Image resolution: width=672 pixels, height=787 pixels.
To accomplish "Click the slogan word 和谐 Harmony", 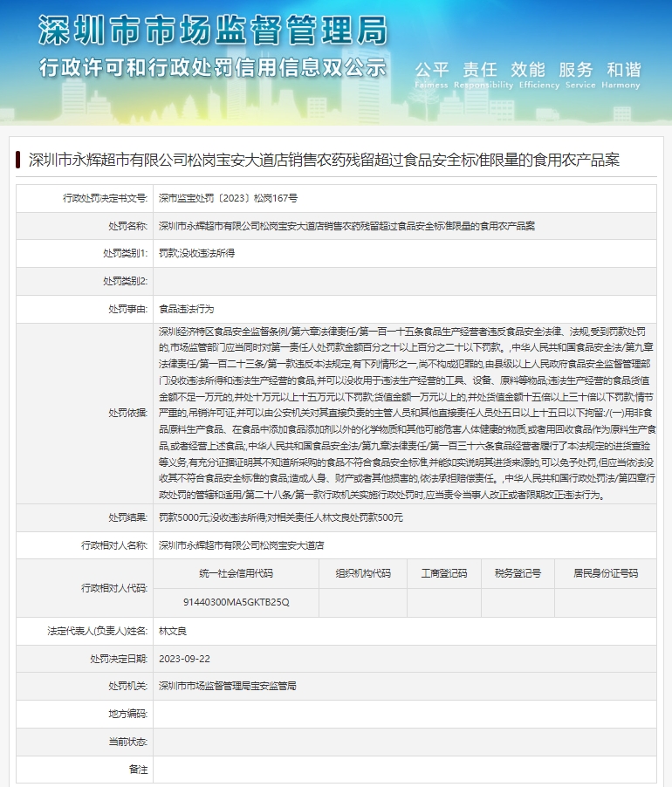I will [x=621, y=75].
